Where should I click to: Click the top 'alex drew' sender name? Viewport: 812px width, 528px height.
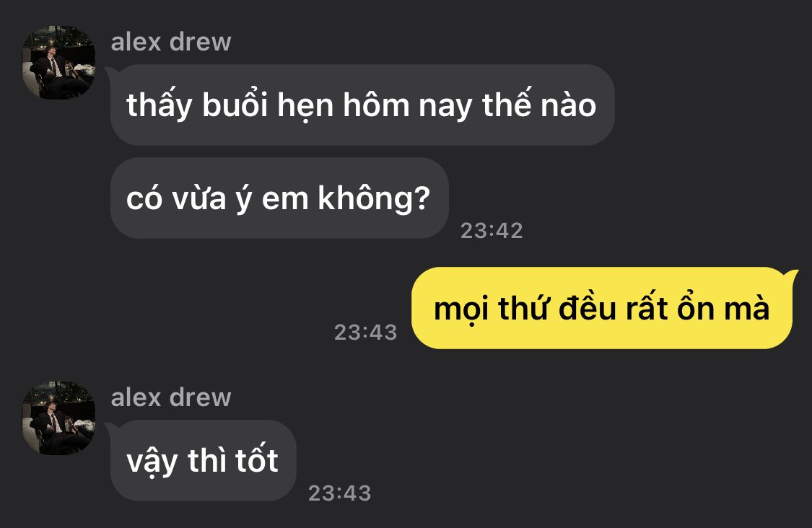pos(171,41)
